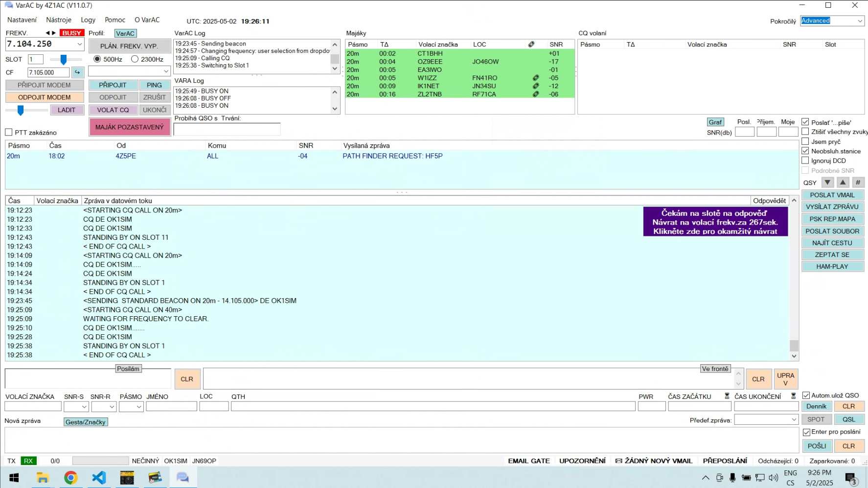Open the O VarAC menu
868x488 pixels.
147,20
